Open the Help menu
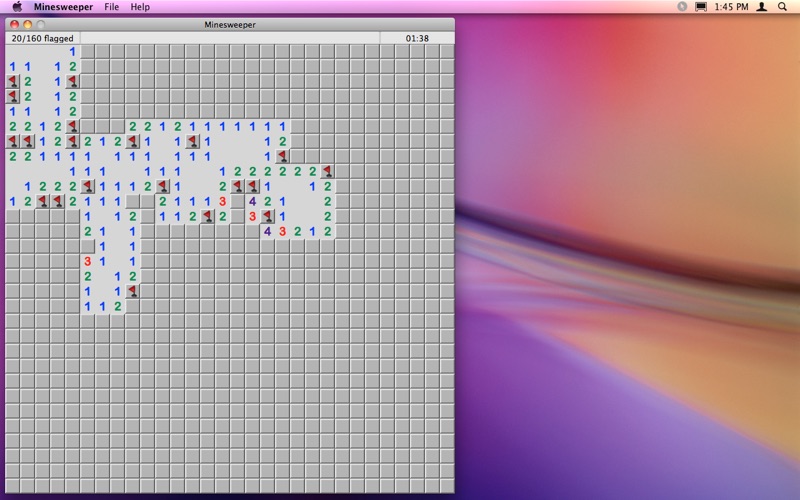The width and height of the screenshot is (800, 500). coord(140,7)
